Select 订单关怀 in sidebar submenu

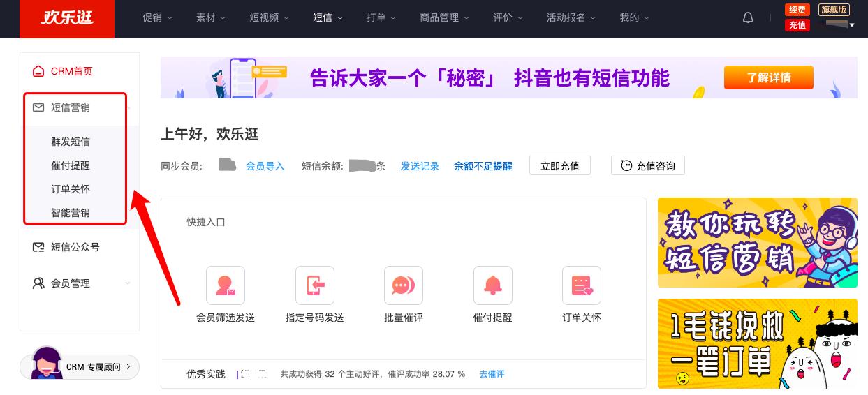point(71,189)
